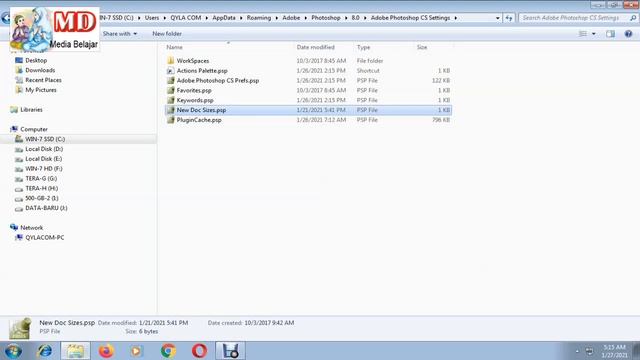Open the Windows Start button
The image size is (640, 360).
point(13,351)
